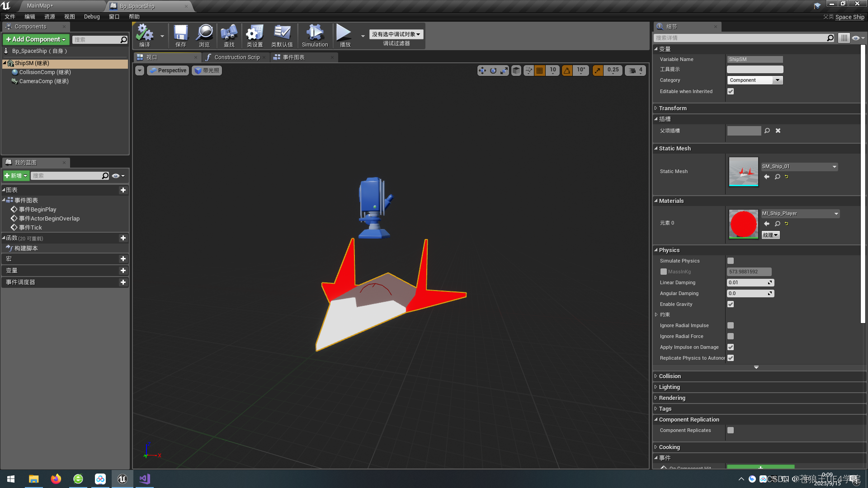Image resolution: width=868 pixels, height=488 pixels.
Task: Add a new variable with plus icon
Action: [x=123, y=271]
